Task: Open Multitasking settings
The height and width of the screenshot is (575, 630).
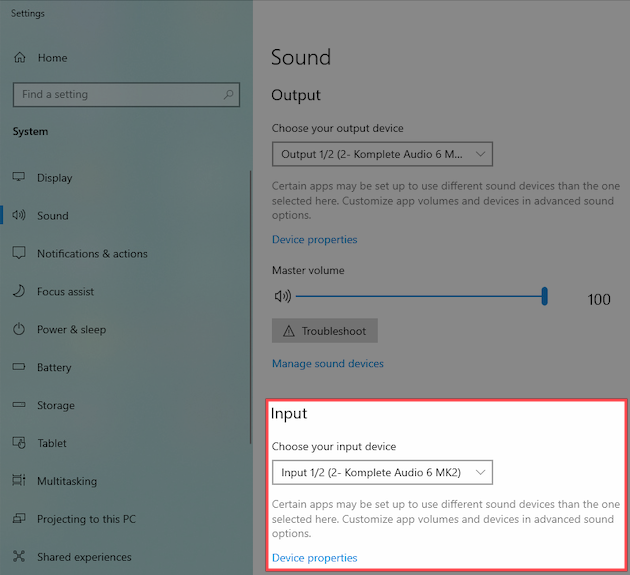Action: pyautogui.click(x=67, y=481)
